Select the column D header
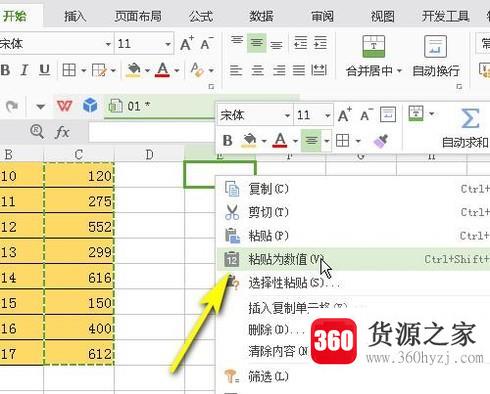The height and width of the screenshot is (394, 490). tap(149, 154)
